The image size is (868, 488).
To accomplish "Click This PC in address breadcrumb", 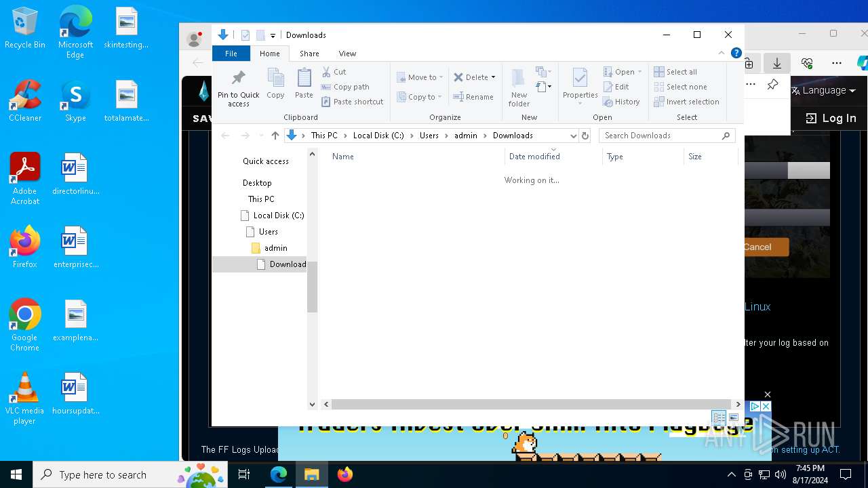I will click(x=324, y=136).
